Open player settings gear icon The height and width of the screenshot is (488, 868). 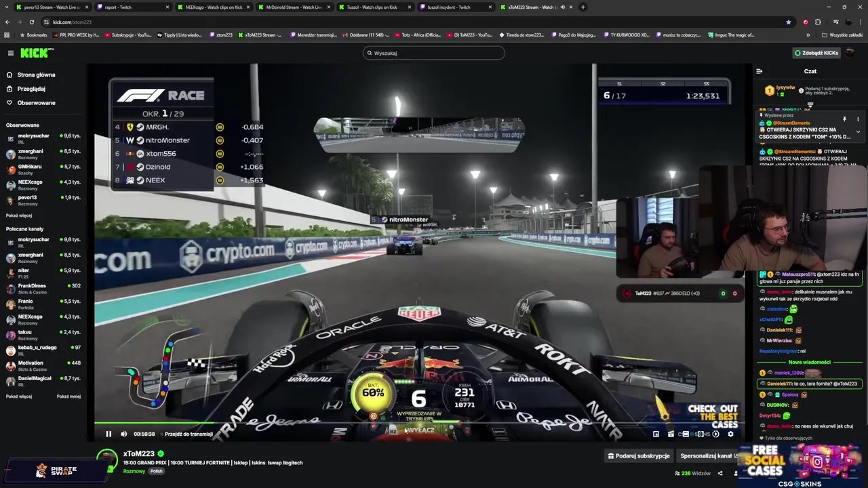[x=730, y=434]
